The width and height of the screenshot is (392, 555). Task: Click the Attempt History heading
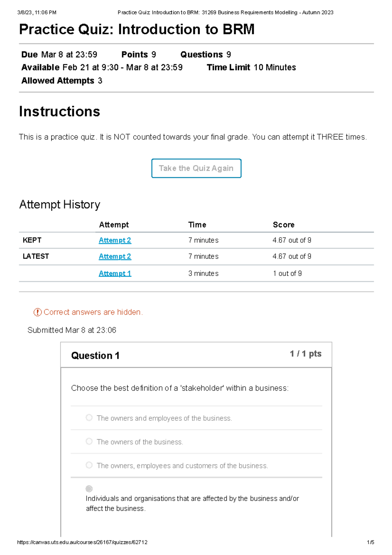pos(59,205)
